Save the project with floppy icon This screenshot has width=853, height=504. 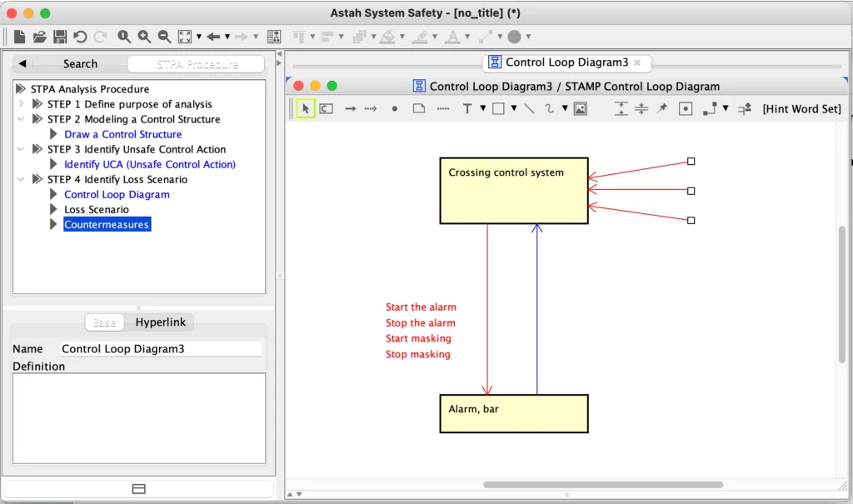(x=60, y=37)
